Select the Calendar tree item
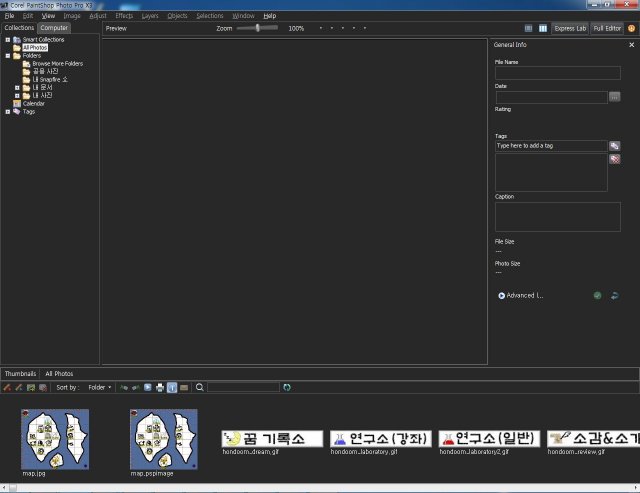This screenshot has height=493, width=640. (33, 104)
